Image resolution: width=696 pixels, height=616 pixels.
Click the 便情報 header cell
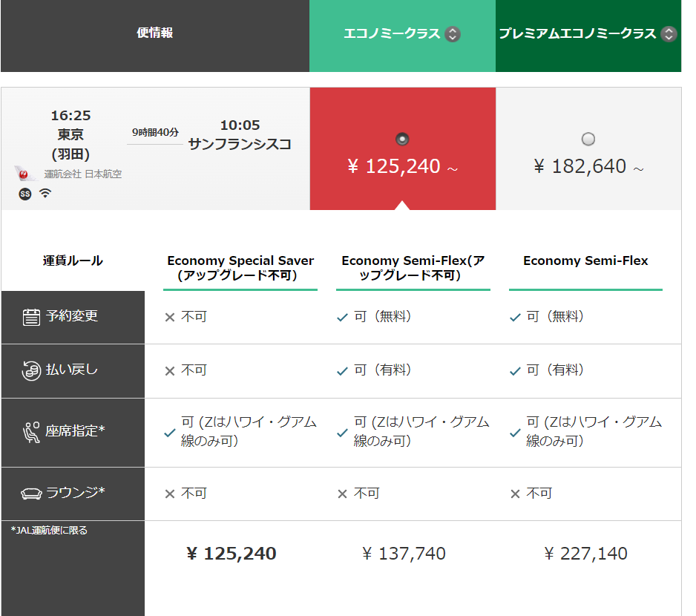[155, 36]
